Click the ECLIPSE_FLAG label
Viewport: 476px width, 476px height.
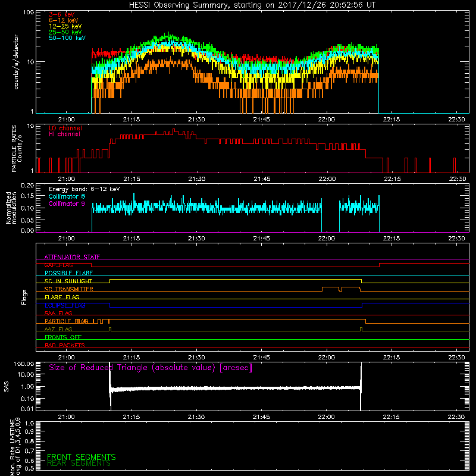pos(65,305)
